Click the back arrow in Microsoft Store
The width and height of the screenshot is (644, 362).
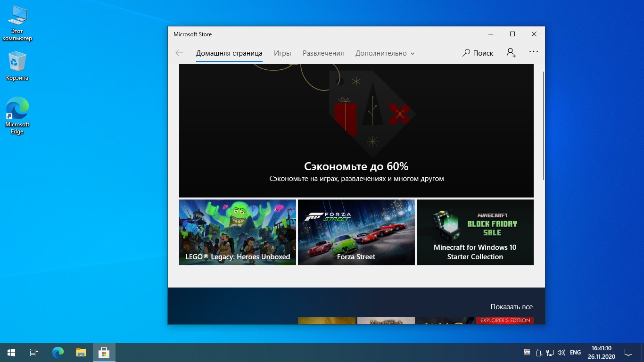pyautogui.click(x=179, y=53)
